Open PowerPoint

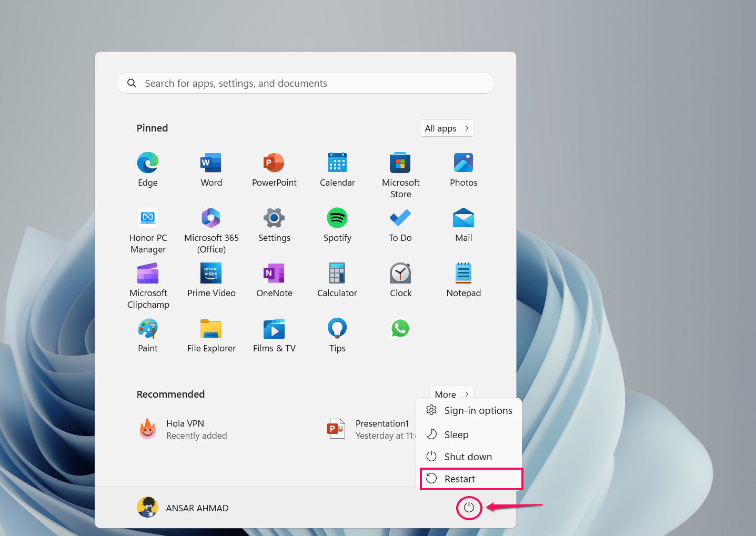(274, 169)
